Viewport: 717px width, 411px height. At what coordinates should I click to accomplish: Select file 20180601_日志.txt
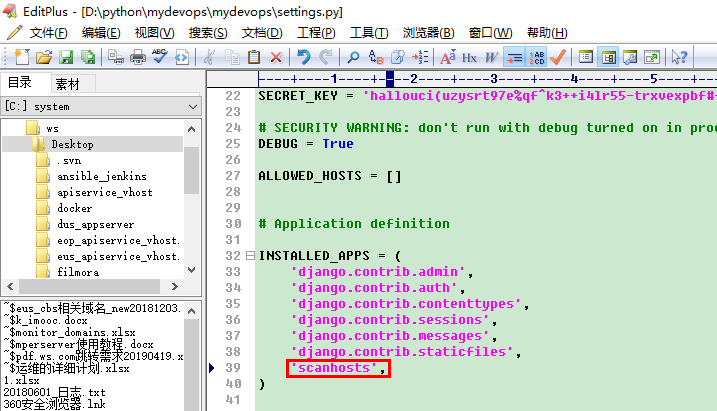pos(54,392)
